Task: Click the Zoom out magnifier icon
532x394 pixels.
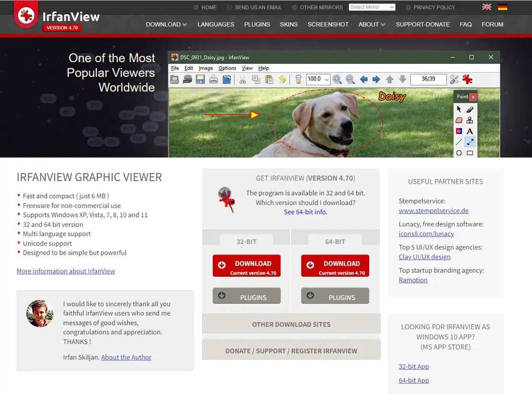Action: [350, 79]
